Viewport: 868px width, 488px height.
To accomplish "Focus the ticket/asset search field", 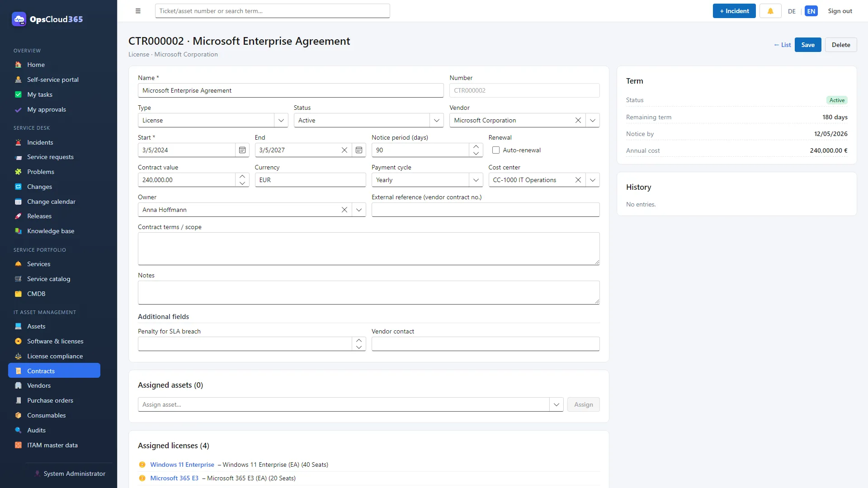I will point(273,11).
